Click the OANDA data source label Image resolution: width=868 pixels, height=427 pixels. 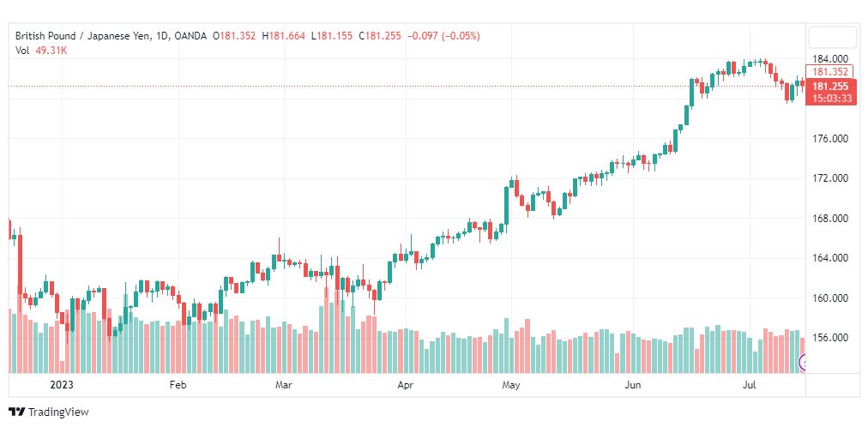(189, 36)
